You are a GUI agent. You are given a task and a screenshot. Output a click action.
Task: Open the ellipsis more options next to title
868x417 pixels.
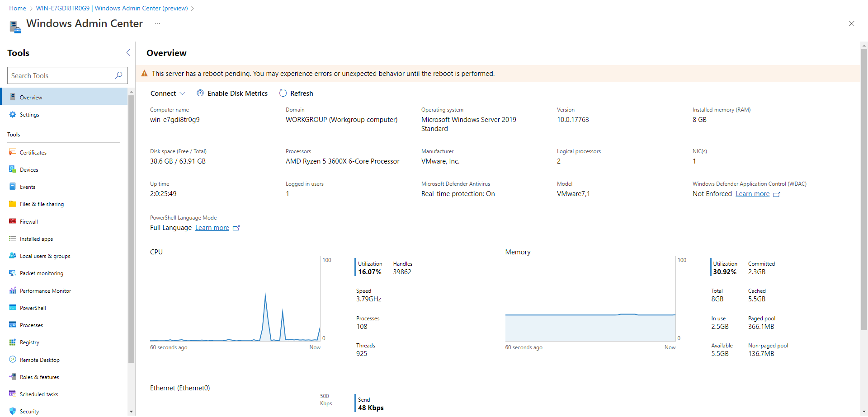(x=157, y=23)
